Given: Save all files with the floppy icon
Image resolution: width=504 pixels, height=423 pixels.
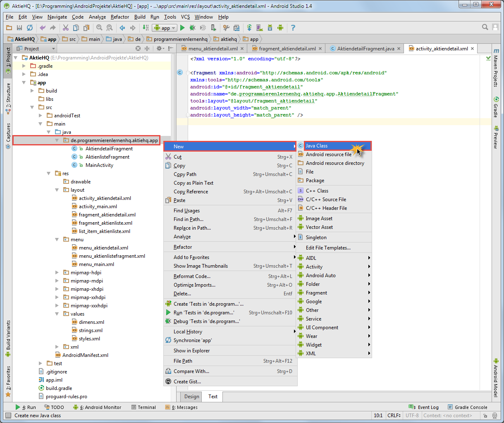Looking at the screenshot, I should [x=19, y=28].
